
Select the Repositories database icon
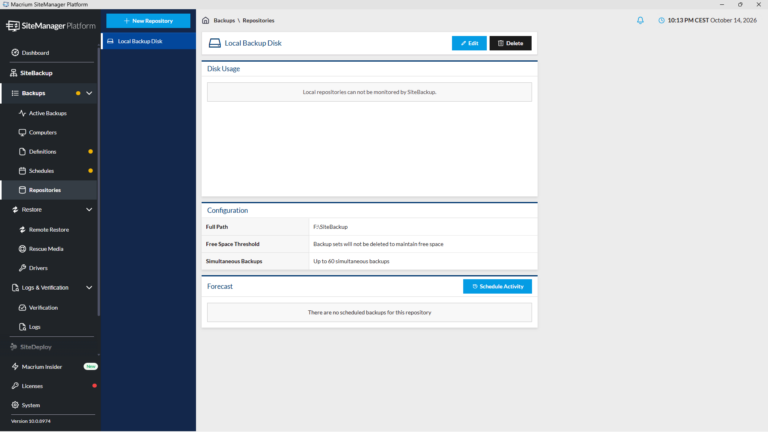tap(22, 190)
